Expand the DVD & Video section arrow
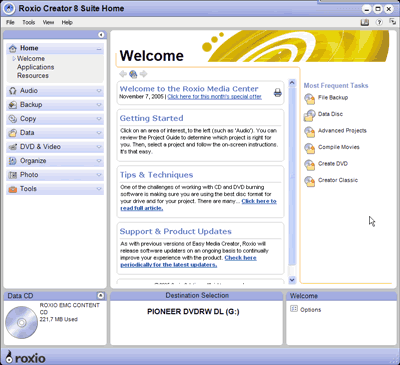This screenshot has width=400, height=365. click(x=99, y=147)
